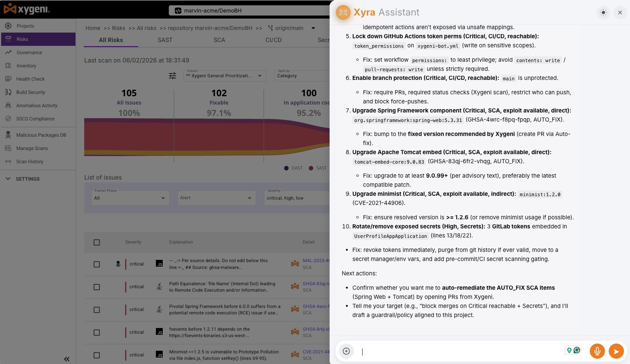Image resolution: width=630 pixels, height=364 pixels.
Task: Click the Grammarly extension icon in input
Action: 577,350
